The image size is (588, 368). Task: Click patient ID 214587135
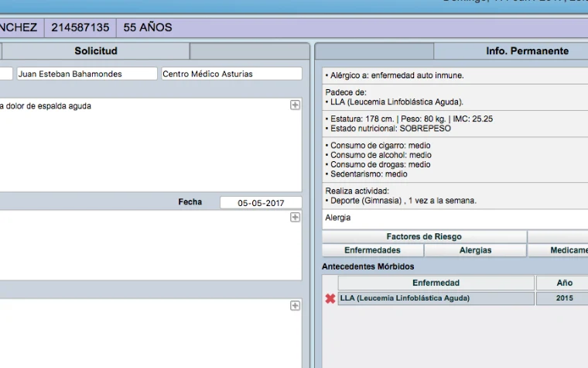tap(80, 27)
